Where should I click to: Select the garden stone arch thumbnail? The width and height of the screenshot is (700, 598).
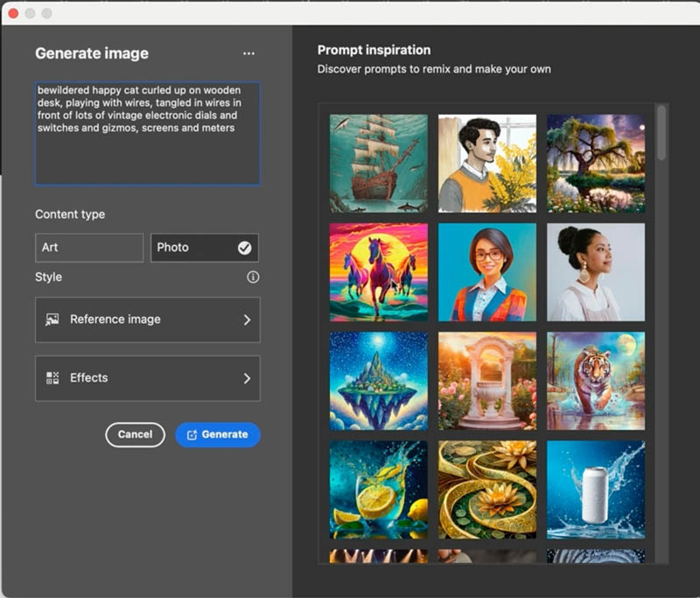point(487,381)
